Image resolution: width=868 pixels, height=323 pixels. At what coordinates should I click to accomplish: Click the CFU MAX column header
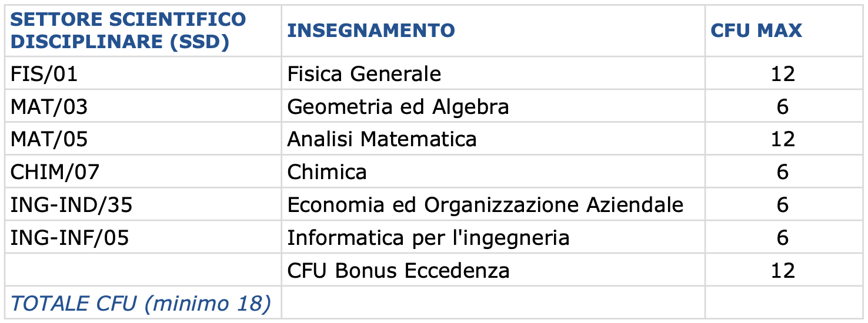pyautogui.click(x=783, y=31)
